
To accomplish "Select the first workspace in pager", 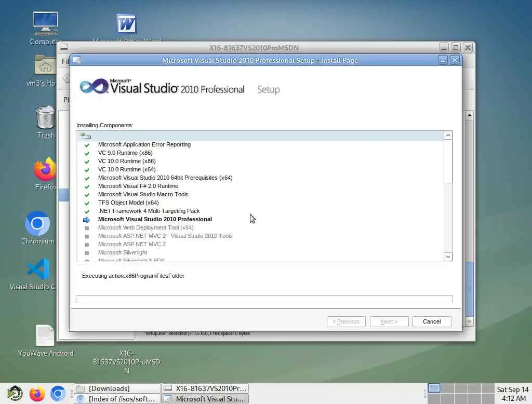I will (x=434, y=388).
